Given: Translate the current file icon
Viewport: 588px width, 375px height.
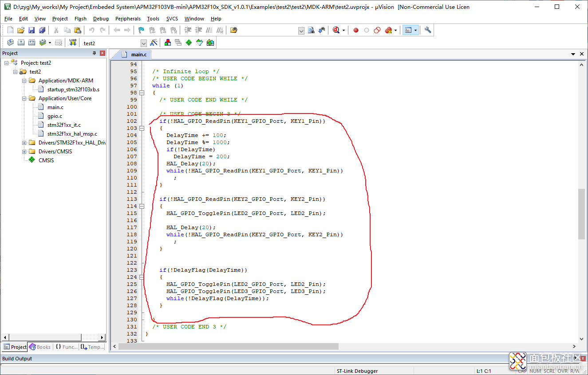Looking at the screenshot, I should click(11, 43).
